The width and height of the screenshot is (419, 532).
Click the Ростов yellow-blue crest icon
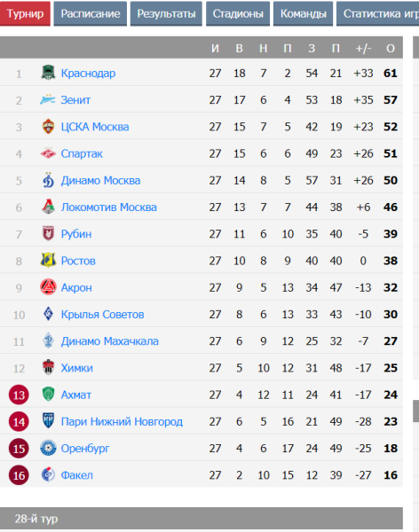48,260
